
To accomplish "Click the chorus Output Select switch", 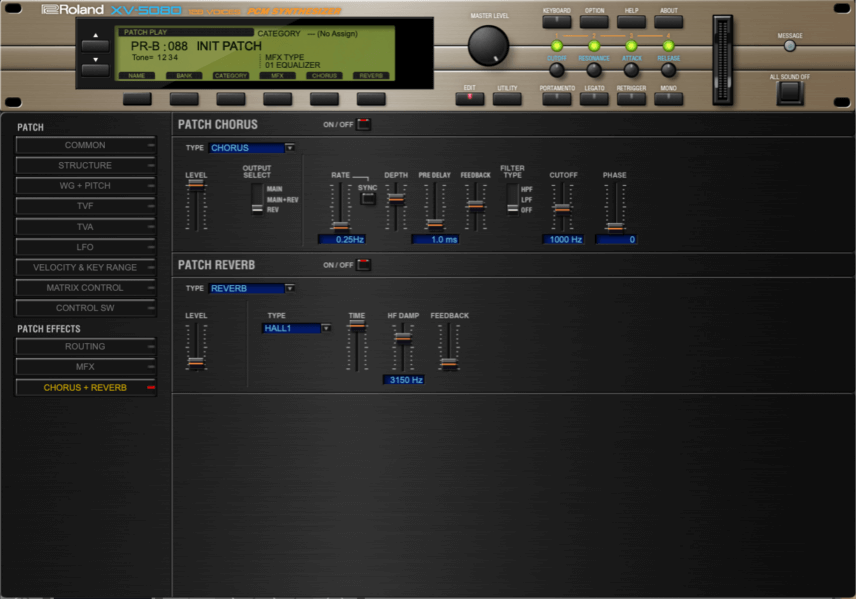I will 257,199.
